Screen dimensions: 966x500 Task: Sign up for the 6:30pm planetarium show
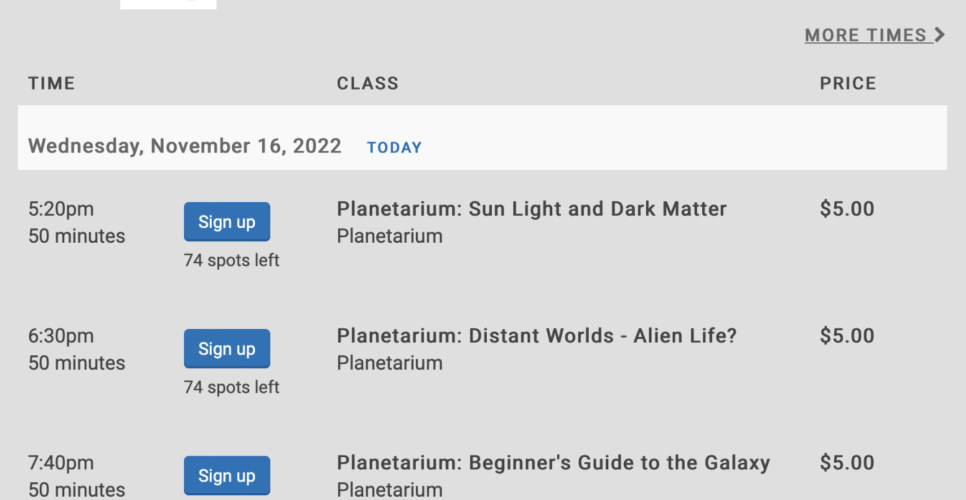[x=227, y=349]
